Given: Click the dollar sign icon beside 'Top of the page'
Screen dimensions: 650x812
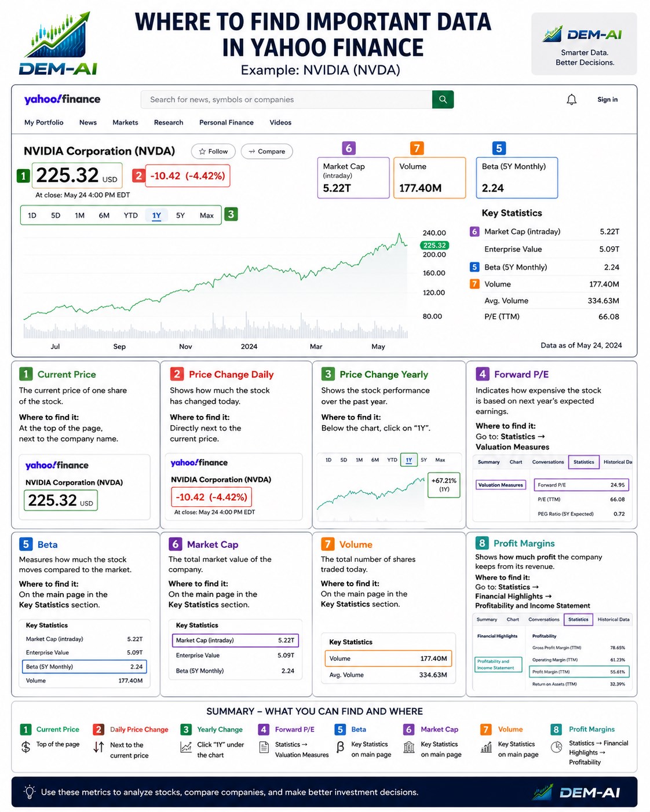Looking at the screenshot, I should point(25,747).
